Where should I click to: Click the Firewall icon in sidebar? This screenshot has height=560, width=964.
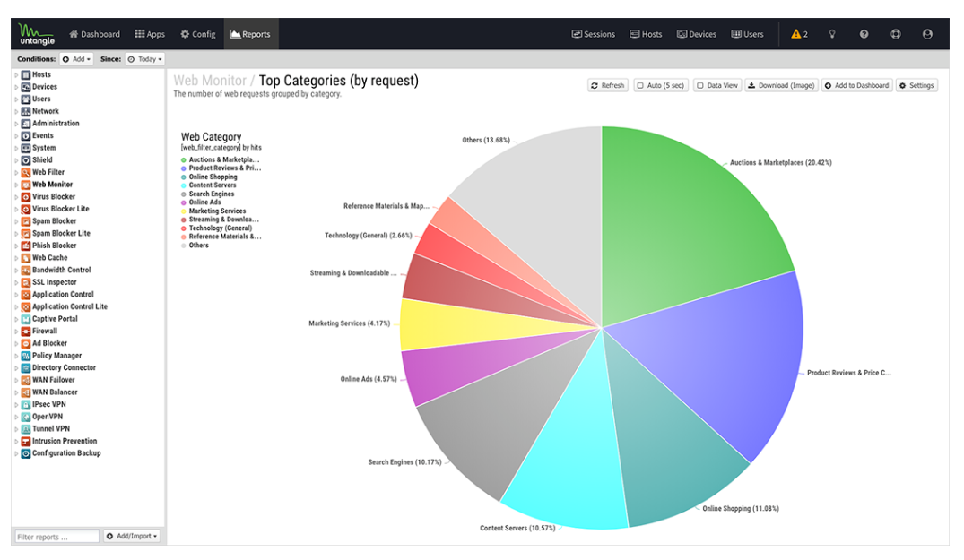[26, 332]
